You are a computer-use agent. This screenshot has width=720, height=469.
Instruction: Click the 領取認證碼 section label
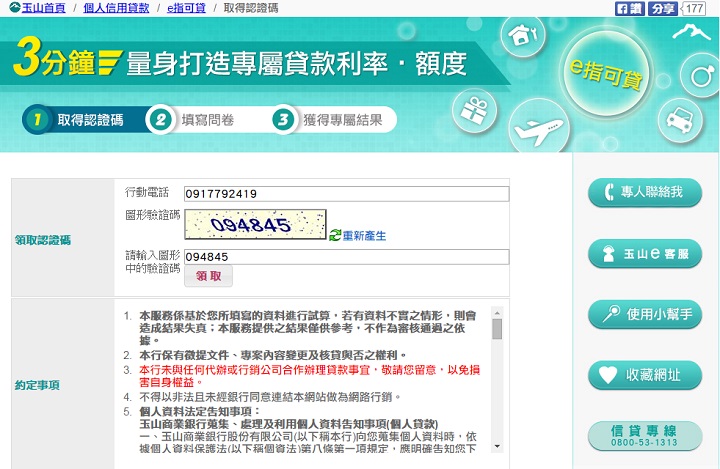(43, 240)
